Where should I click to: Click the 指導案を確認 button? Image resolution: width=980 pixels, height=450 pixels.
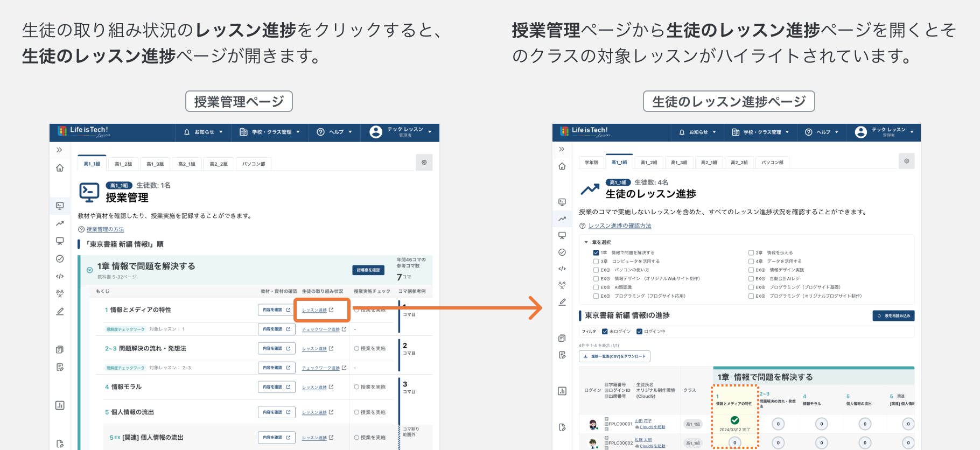click(x=368, y=270)
